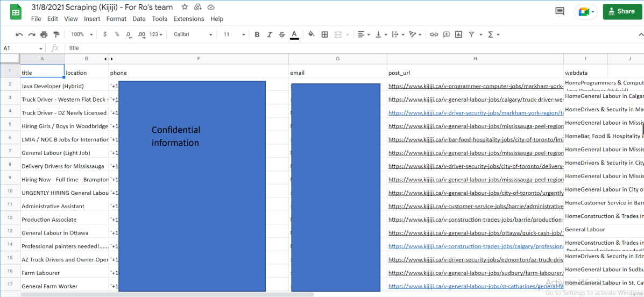The height and width of the screenshot is (297, 644).
Task: Open the Tools menu
Action: (x=159, y=19)
